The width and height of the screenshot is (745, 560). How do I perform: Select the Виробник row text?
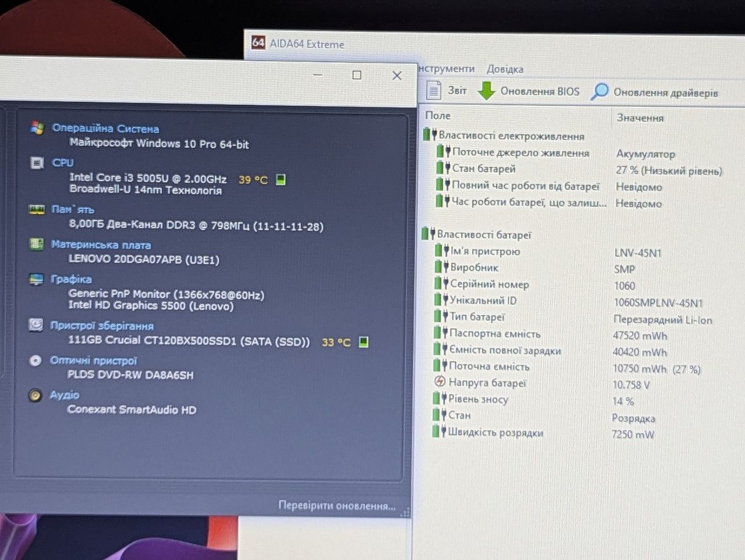[474, 267]
